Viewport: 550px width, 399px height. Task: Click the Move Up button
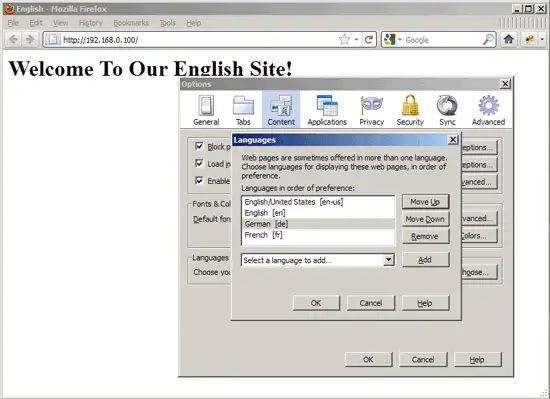425,202
